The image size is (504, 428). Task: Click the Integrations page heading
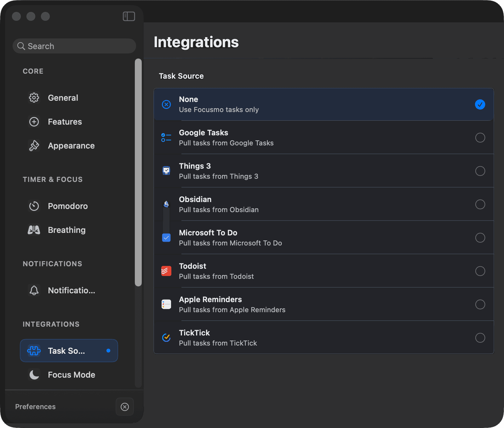(x=196, y=42)
